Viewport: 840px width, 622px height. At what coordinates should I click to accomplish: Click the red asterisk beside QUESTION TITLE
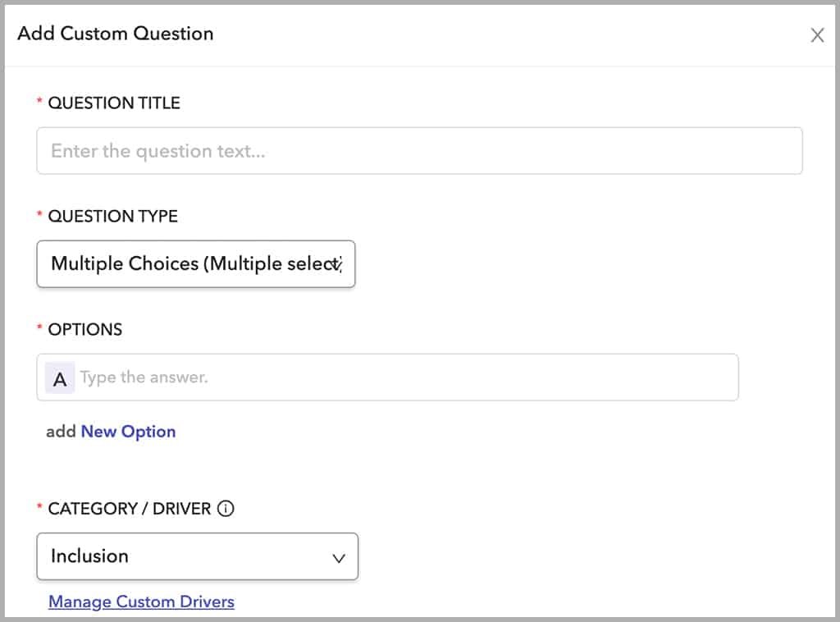click(x=39, y=102)
